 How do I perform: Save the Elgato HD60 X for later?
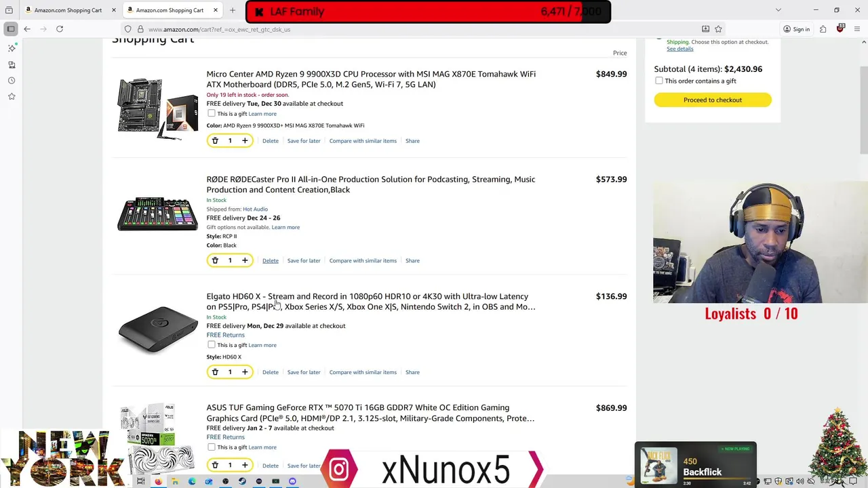point(304,372)
